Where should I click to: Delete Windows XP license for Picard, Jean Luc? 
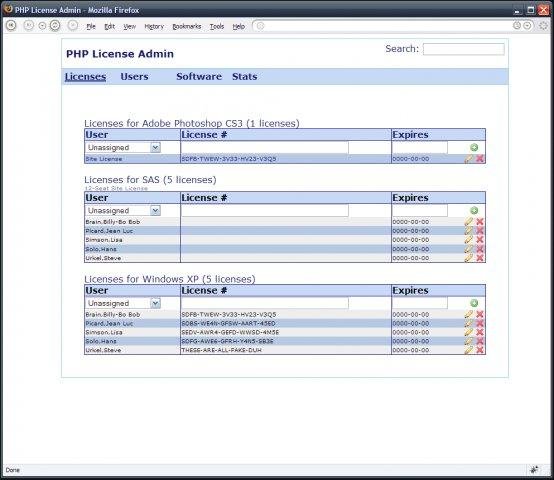click(480, 323)
